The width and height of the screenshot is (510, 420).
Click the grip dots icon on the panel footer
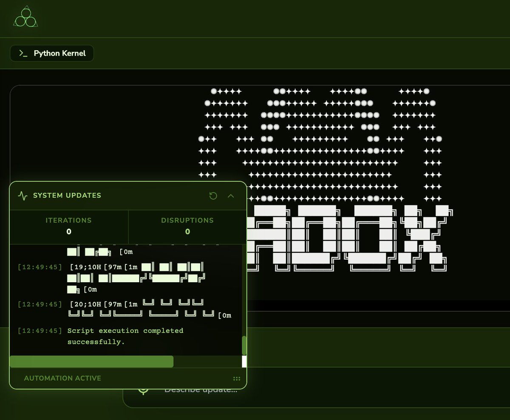237,378
